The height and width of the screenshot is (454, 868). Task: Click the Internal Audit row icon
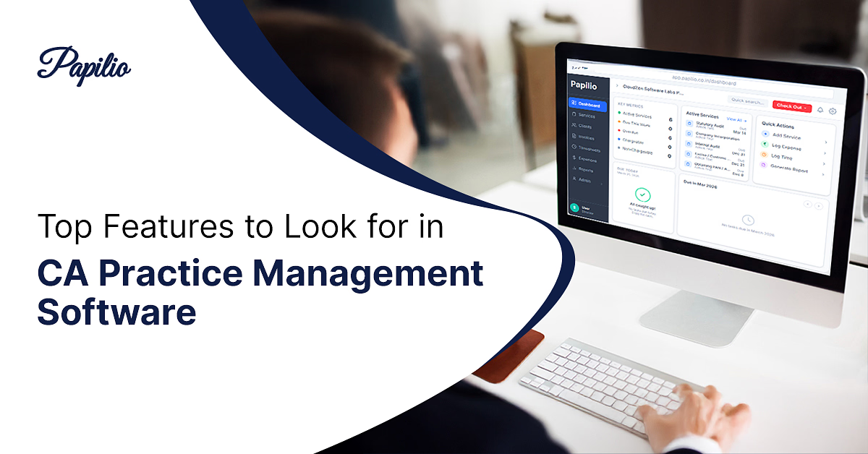point(689,144)
